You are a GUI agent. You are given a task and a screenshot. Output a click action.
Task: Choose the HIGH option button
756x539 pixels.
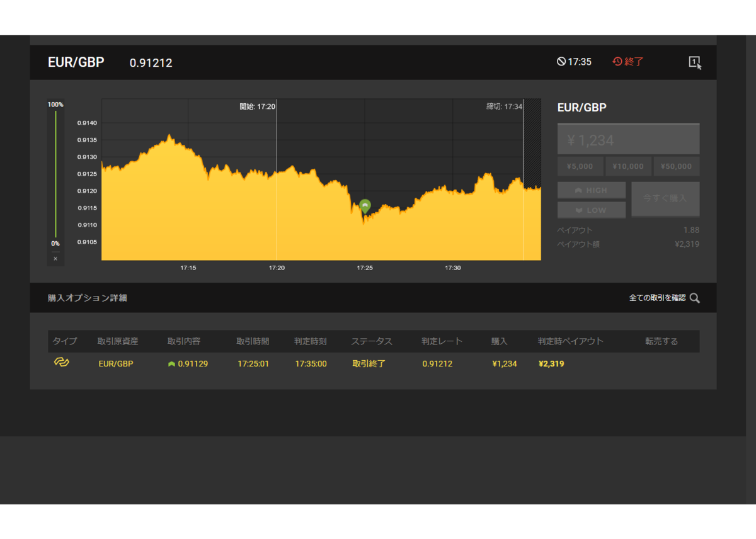pyautogui.click(x=592, y=190)
